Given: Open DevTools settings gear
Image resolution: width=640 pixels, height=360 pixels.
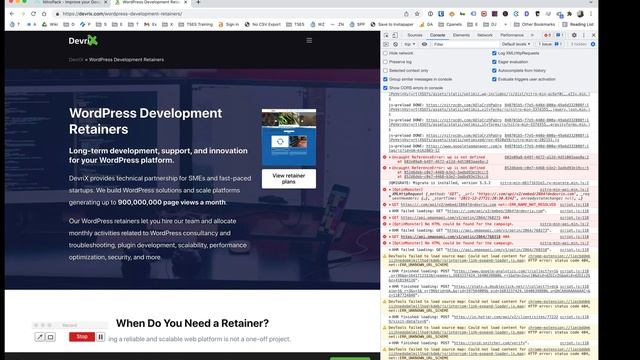Looking at the screenshot, I should click(574, 35).
